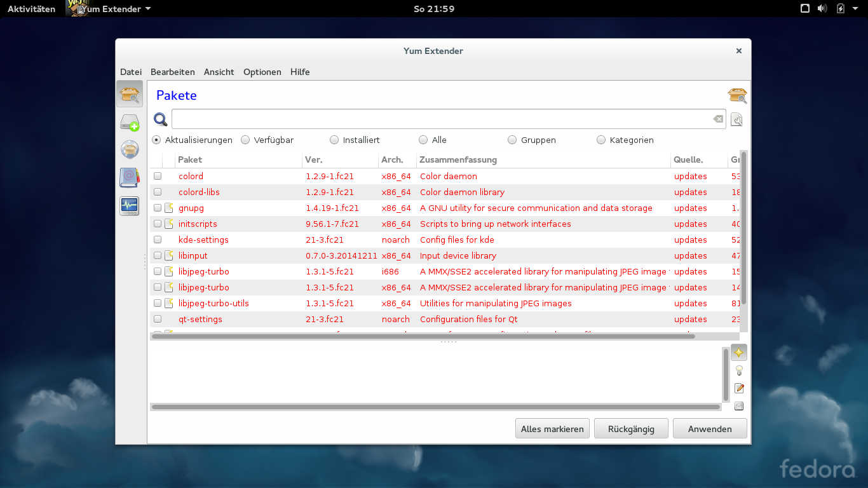Open the Ansicht menu
This screenshot has height=488, width=868.
coord(219,72)
